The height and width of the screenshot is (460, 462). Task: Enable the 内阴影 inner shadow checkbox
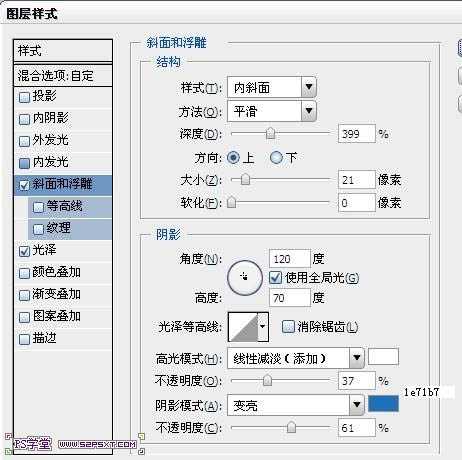[24, 119]
